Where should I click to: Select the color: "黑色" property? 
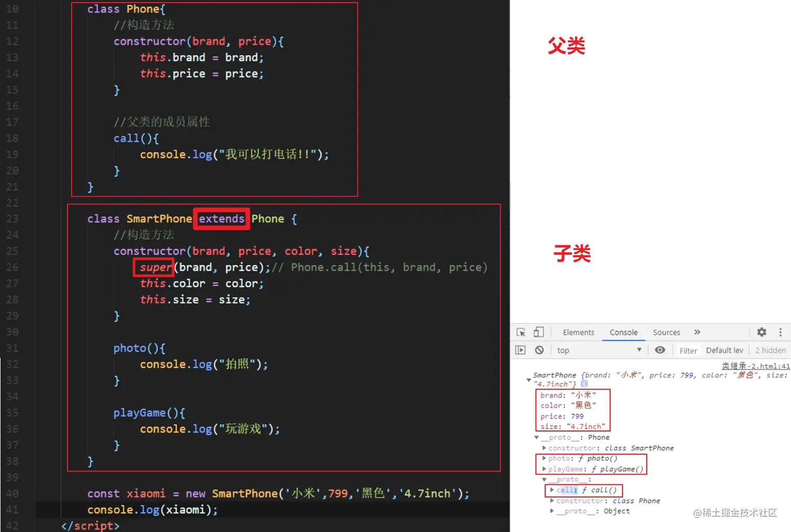(568, 405)
